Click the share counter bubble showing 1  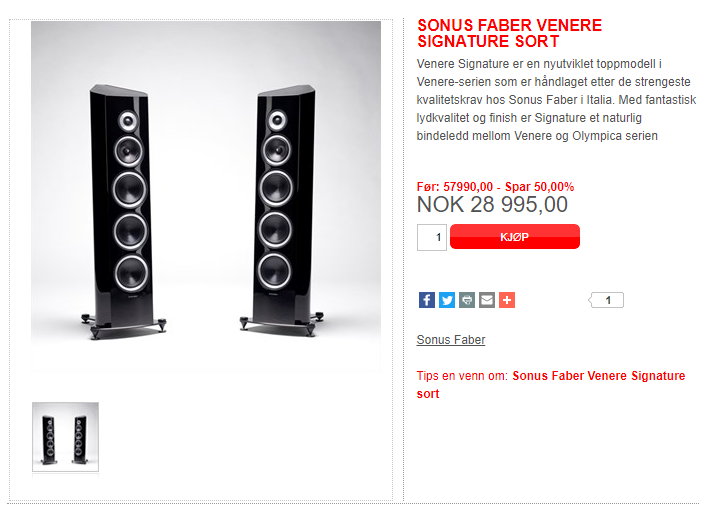606,300
